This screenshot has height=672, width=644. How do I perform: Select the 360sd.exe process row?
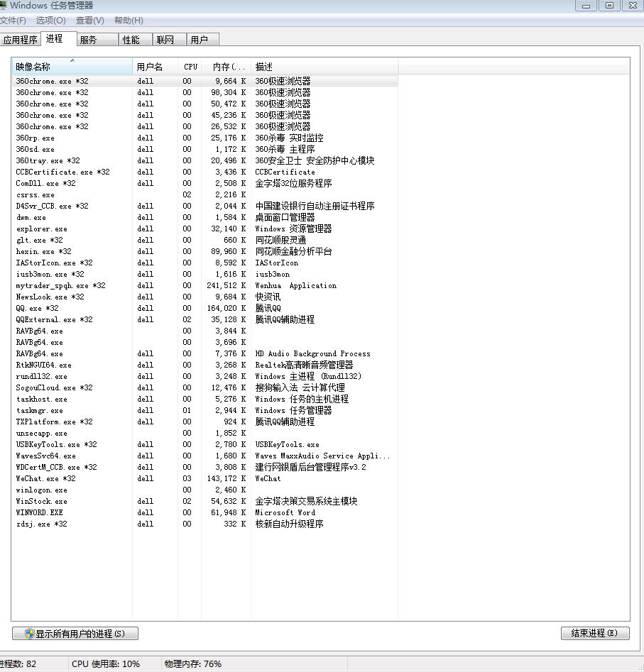tap(205, 149)
